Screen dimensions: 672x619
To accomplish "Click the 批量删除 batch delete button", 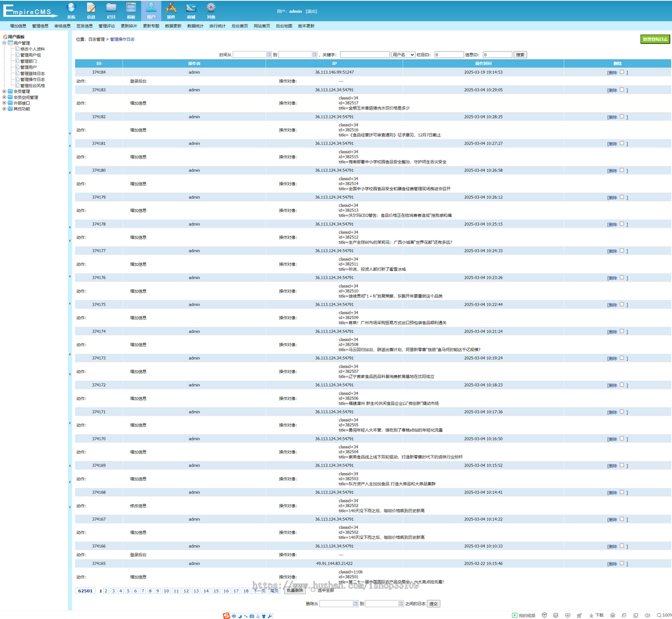I will (295, 590).
